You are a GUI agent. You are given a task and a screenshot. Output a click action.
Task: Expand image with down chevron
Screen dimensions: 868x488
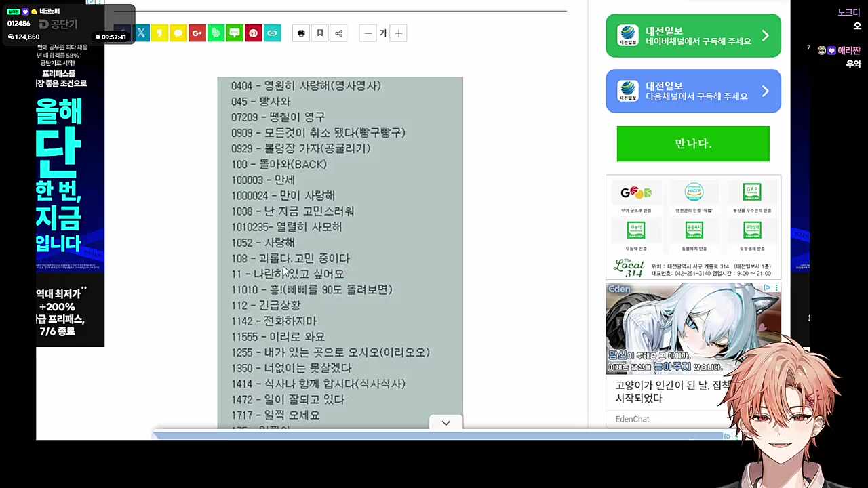pyautogui.click(x=446, y=423)
